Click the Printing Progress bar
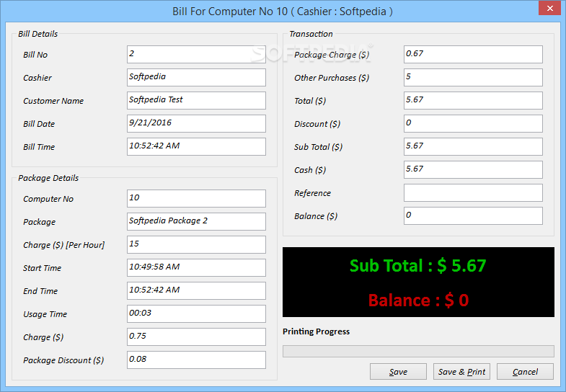 pos(418,351)
